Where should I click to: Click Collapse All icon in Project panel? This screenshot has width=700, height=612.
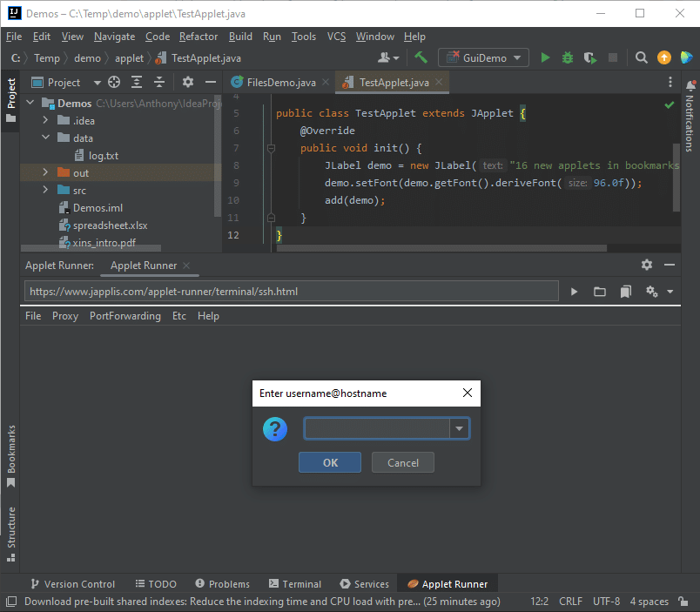tap(159, 82)
